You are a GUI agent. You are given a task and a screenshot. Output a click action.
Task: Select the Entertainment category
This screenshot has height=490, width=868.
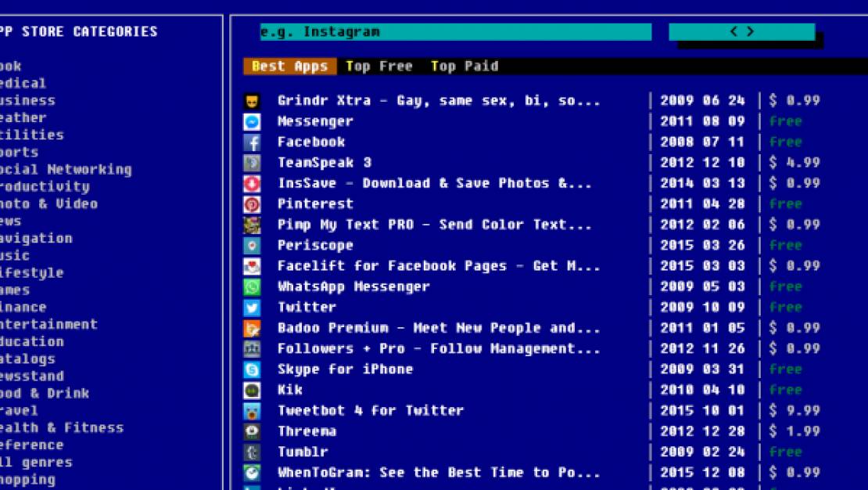[48, 324]
